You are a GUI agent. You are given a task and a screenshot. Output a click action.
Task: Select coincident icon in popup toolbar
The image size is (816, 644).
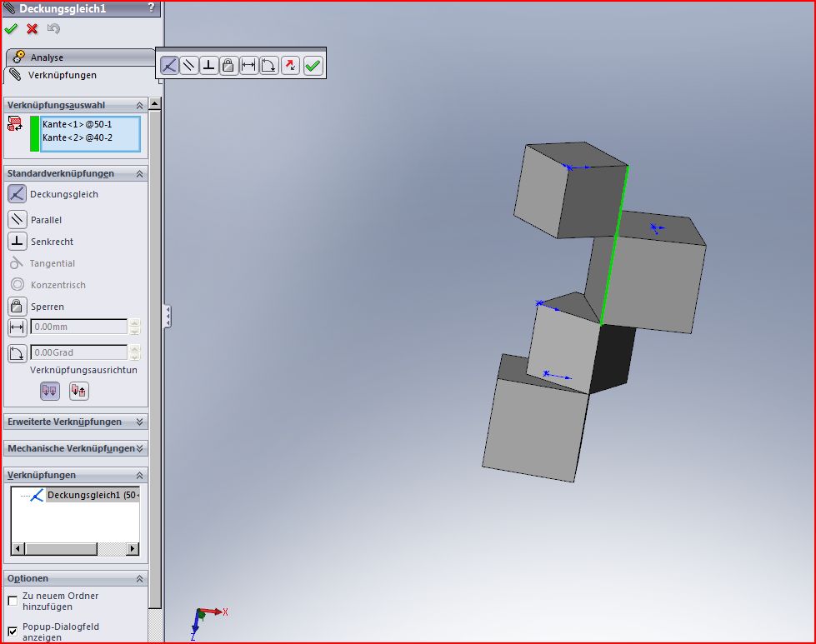pos(169,66)
